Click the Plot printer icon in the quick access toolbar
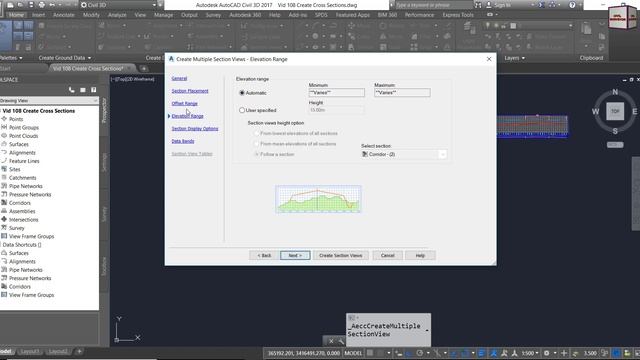Viewport: 640px width, 360px height. coord(42,5)
